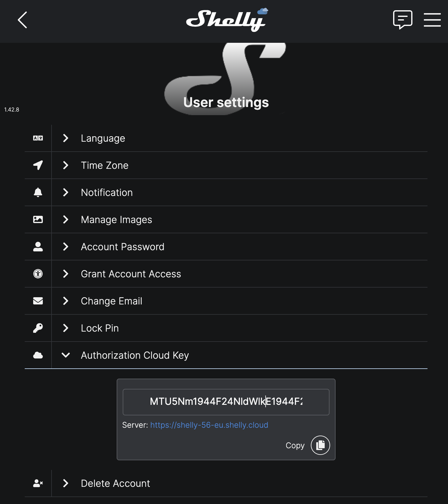Click the Manage Images picture icon
Screen dimensions: 448x504
coord(38,219)
